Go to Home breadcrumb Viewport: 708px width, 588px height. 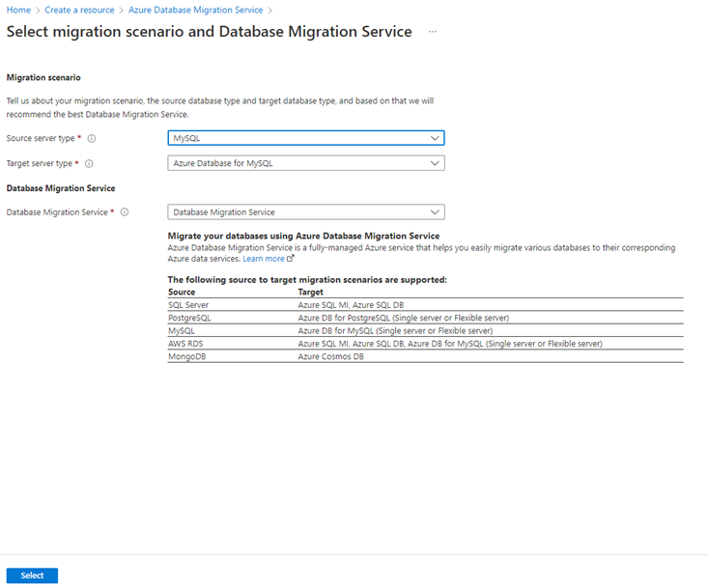coord(18,10)
